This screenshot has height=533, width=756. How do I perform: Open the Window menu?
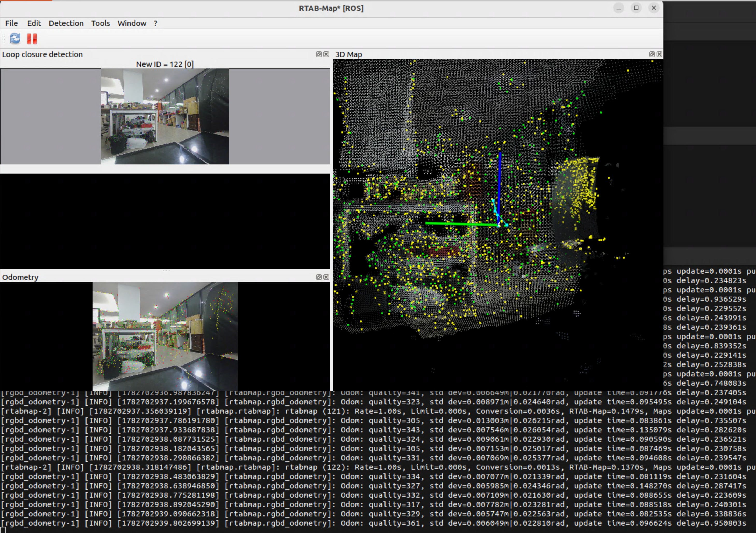pos(132,23)
